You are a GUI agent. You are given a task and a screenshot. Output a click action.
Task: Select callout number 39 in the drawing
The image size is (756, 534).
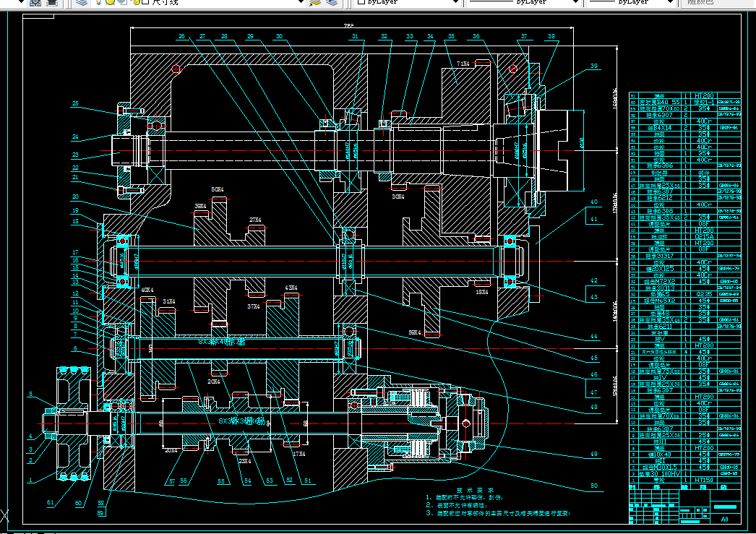click(x=594, y=66)
